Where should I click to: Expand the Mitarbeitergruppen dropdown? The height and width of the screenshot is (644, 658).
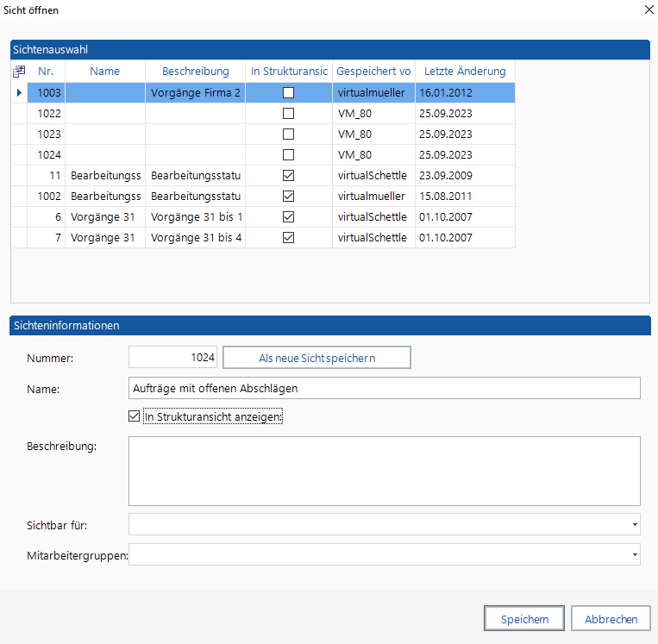635,554
